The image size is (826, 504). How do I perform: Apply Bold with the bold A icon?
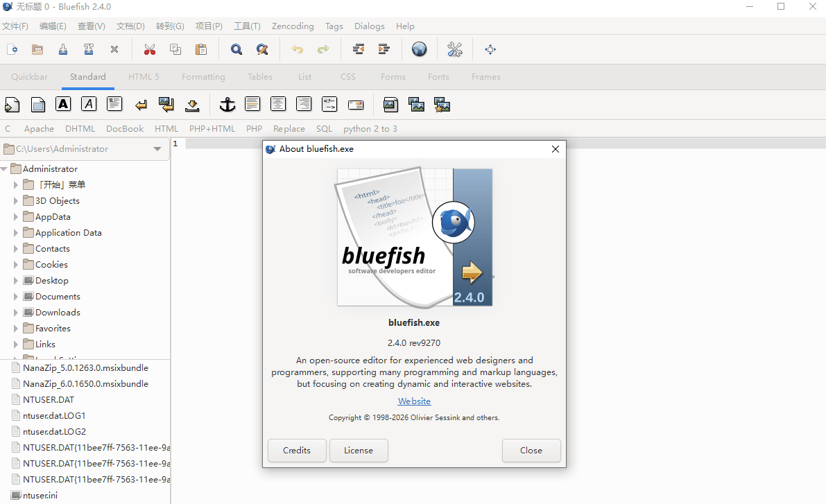[x=63, y=104]
